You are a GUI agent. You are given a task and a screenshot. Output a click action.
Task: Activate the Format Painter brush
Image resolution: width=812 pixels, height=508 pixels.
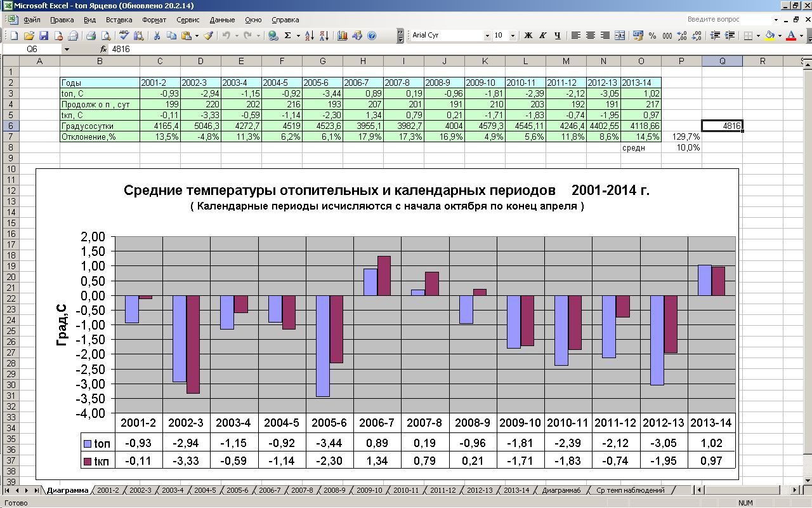click(x=209, y=36)
